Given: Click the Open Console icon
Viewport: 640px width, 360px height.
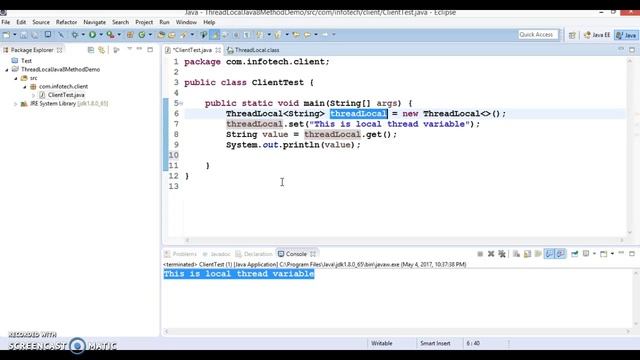Looking at the screenshot, I should (x=604, y=254).
